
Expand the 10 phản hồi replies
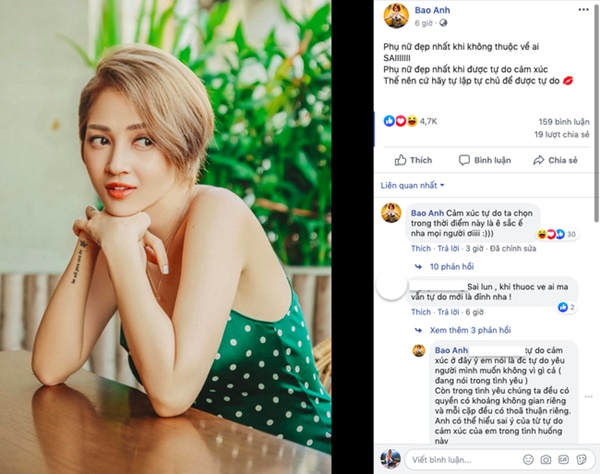pyautogui.click(x=450, y=268)
